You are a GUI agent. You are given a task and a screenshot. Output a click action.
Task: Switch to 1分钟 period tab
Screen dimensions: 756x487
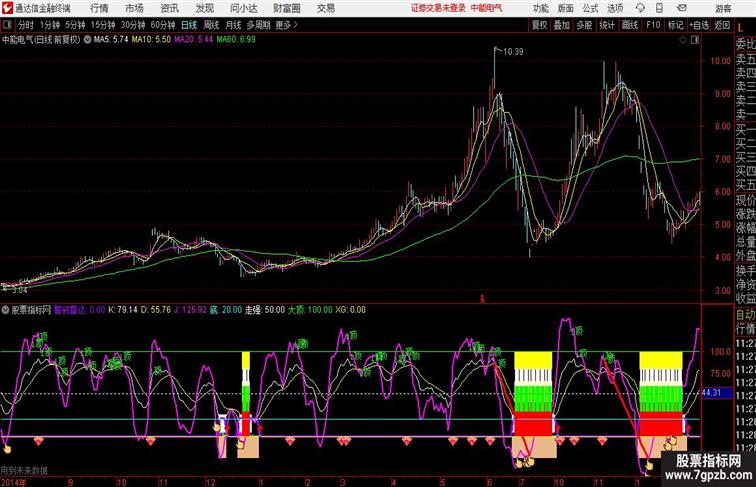[x=50, y=25]
